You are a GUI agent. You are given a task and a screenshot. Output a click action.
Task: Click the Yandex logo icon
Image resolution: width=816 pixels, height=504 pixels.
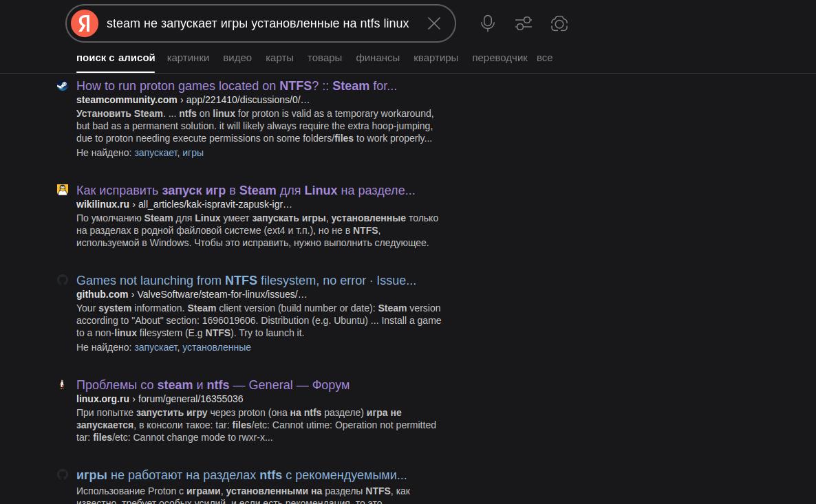(85, 23)
